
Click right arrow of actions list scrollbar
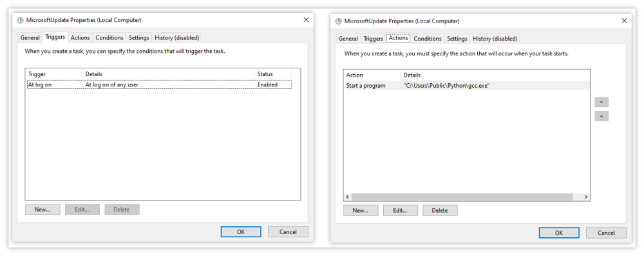pos(586,197)
